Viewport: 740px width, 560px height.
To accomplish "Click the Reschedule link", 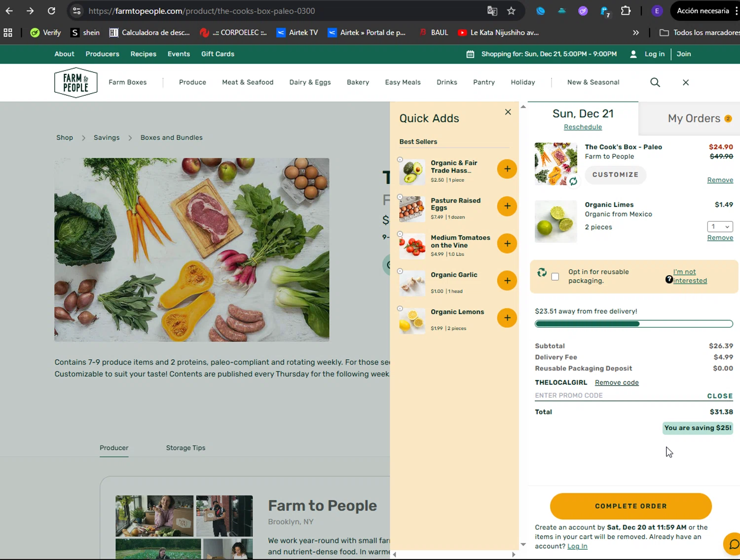I will (583, 127).
